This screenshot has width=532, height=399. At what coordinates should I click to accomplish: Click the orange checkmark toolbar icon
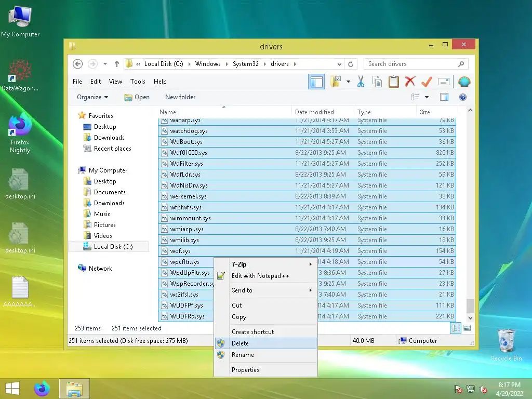[427, 82]
